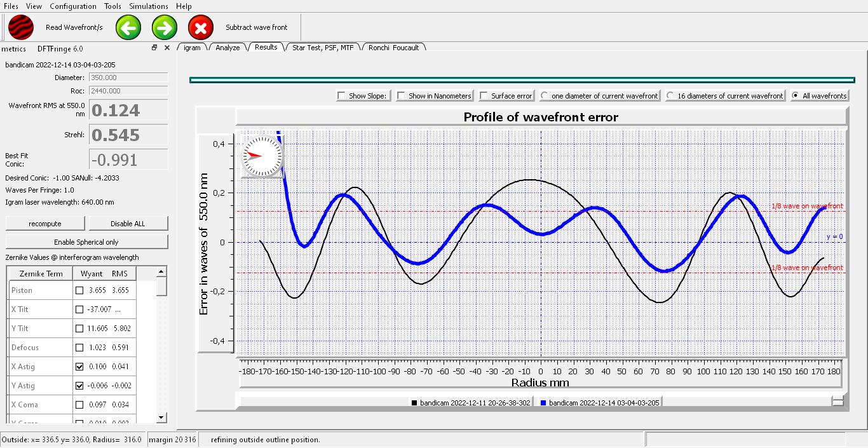Click the Diameter input field
The image size is (868, 448).
point(128,78)
